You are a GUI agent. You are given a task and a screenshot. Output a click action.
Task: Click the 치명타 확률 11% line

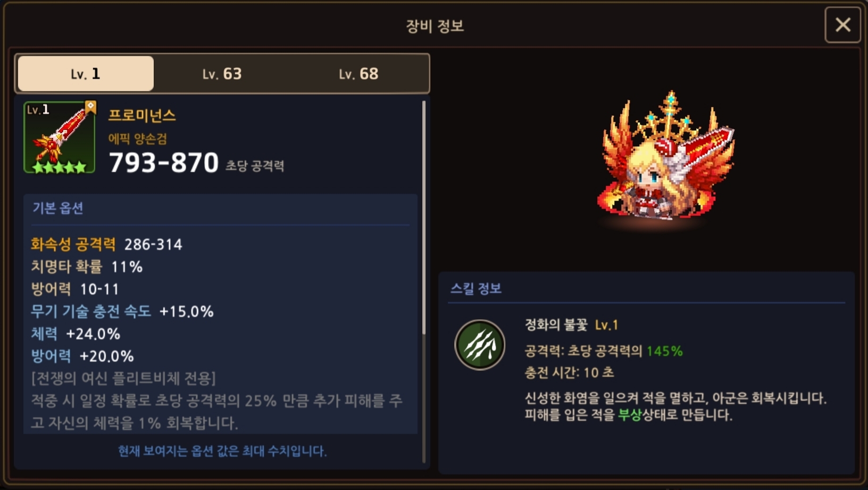coord(87,267)
